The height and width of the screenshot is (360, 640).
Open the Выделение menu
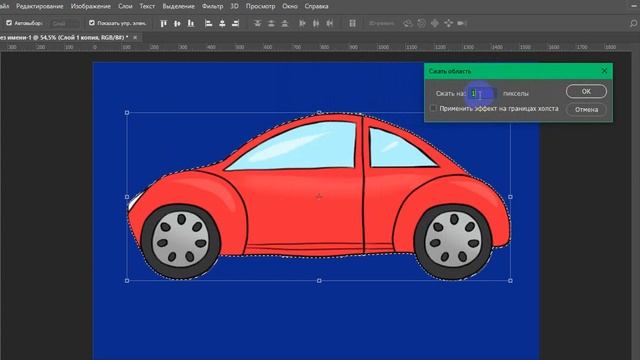coord(178,6)
